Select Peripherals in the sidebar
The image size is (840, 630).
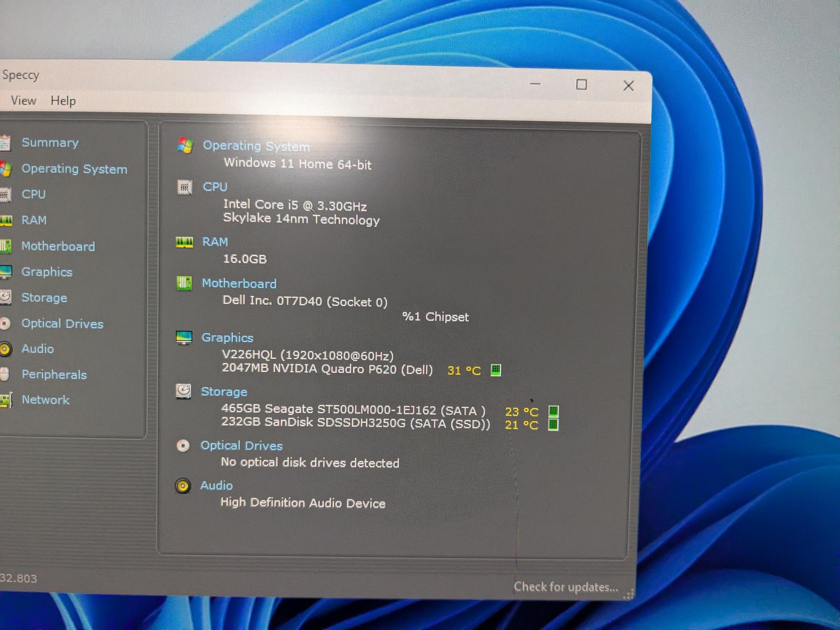(54, 374)
